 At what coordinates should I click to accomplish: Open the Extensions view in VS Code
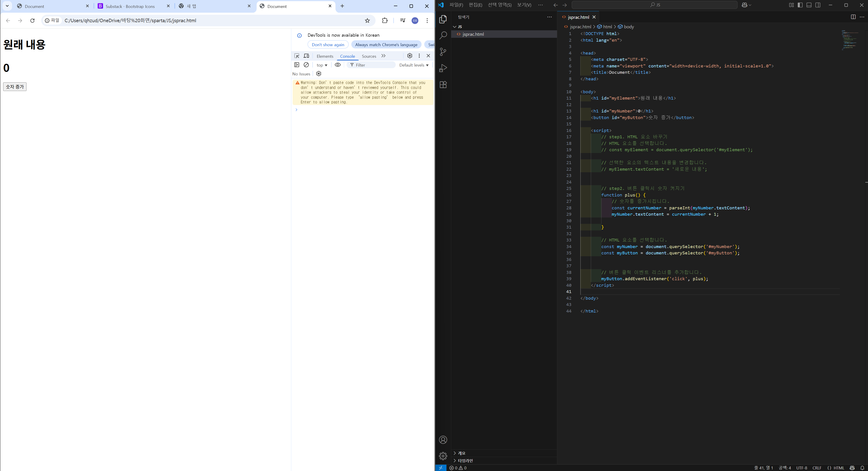coord(443,84)
